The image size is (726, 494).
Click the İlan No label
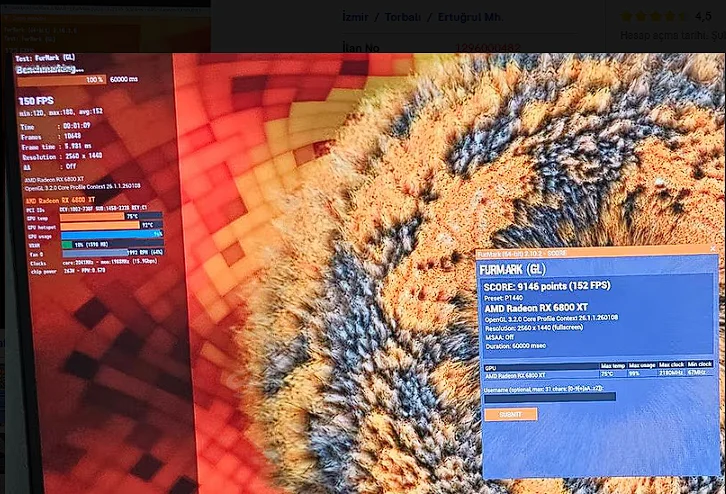(361, 48)
